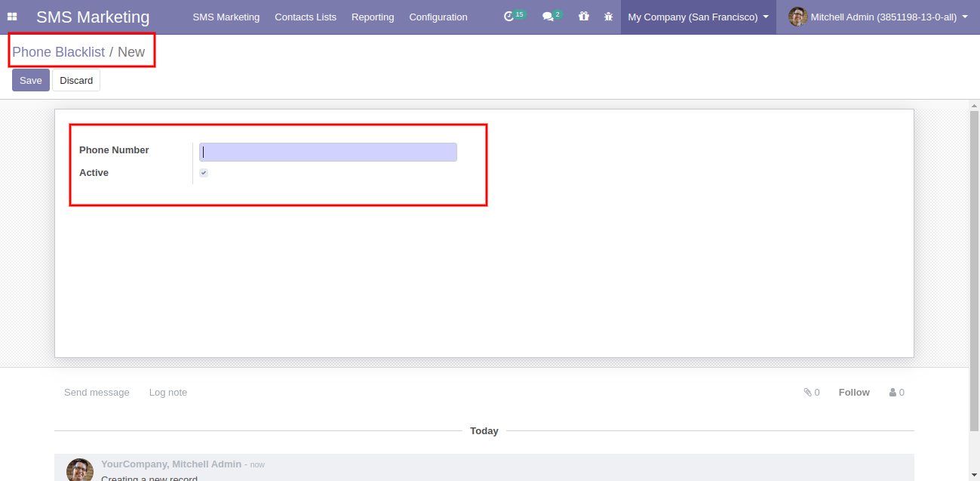Open the SMS Marketing menu item
Viewport: 980px width, 481px height.
coord(226,17)
